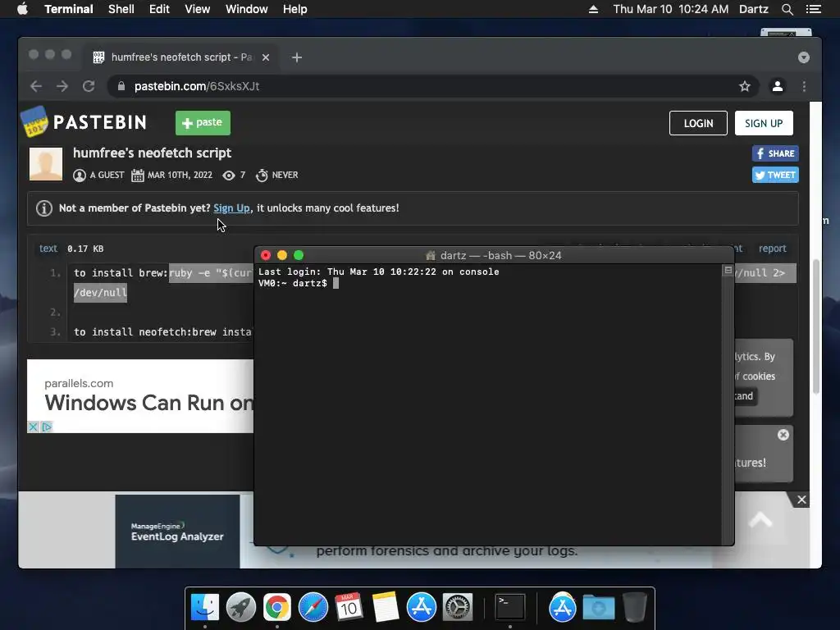840x630 pixels.
Task: Close ad via X icon
Action: point(33,427)
